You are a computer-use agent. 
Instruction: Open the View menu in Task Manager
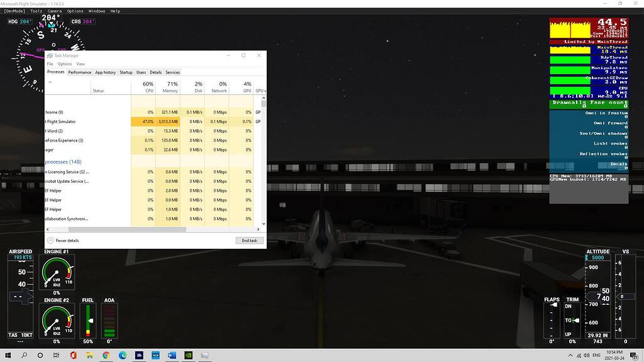80,63
